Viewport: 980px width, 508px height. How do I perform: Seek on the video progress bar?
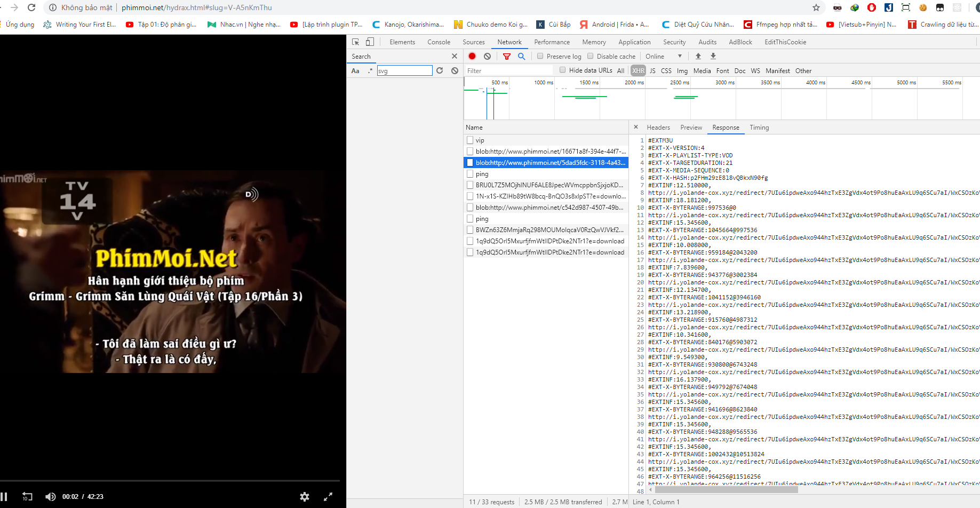tap(170, 481)
